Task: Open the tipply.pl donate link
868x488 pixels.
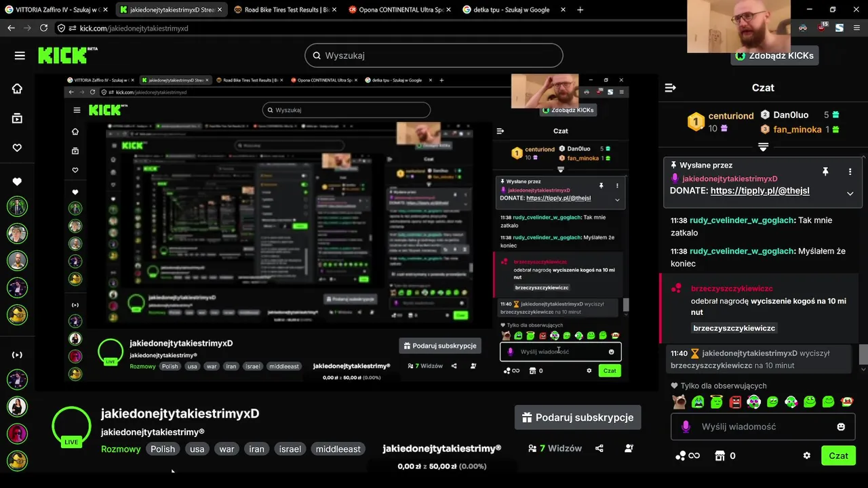Action: point(759,191)
